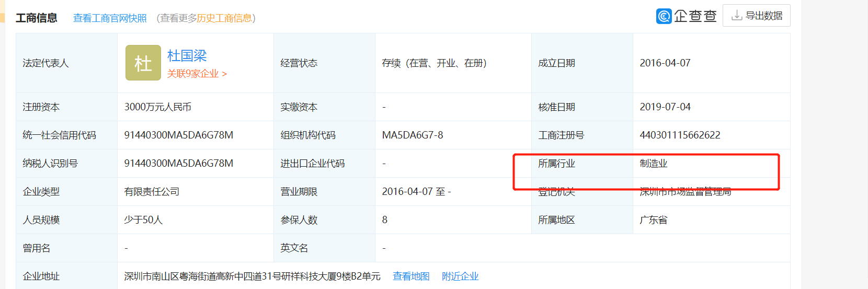Select approval date 2019-07-04
The image size is (868, 289).
[665, 107]
